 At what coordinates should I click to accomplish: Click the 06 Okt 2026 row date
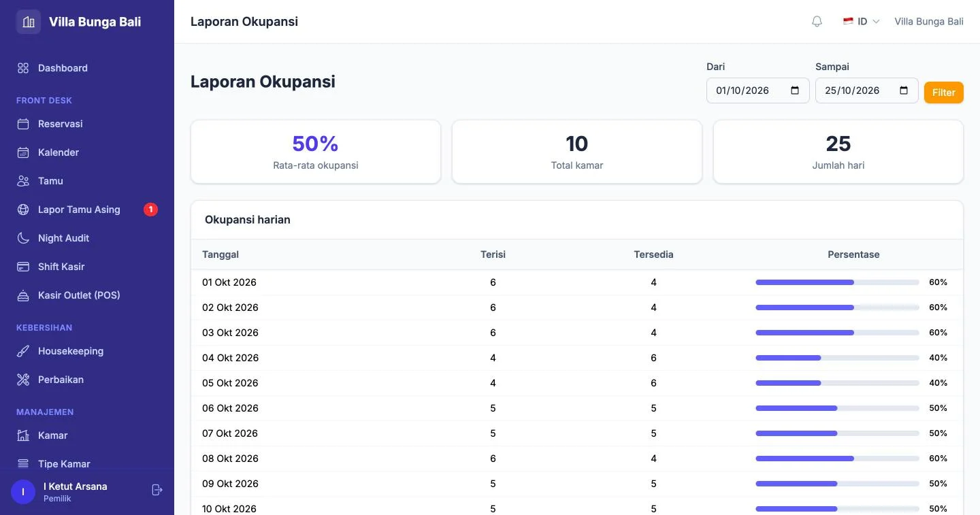pos(230,408)
